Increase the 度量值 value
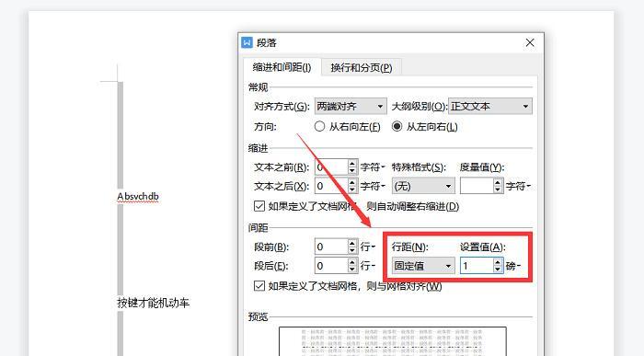This screenshot has height=356, width=644. pos(498,183)
